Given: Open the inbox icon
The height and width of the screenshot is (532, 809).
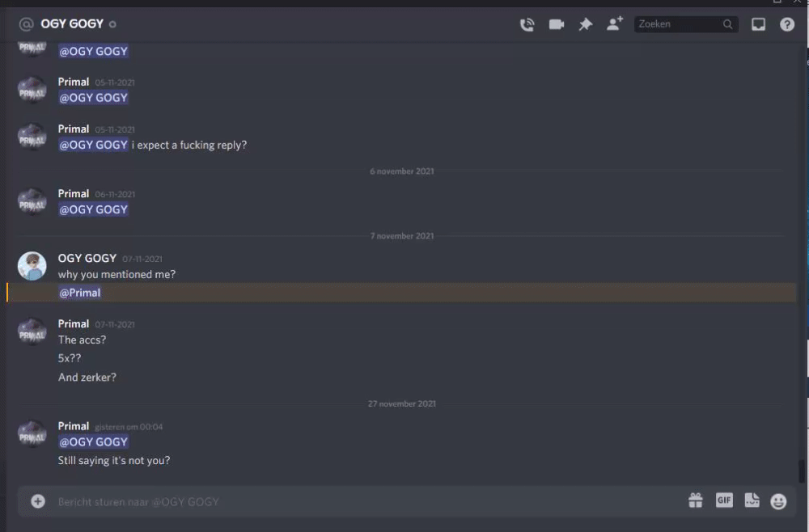Looking at the screenshot, I should pyautogui.click(x=758, y=24).
